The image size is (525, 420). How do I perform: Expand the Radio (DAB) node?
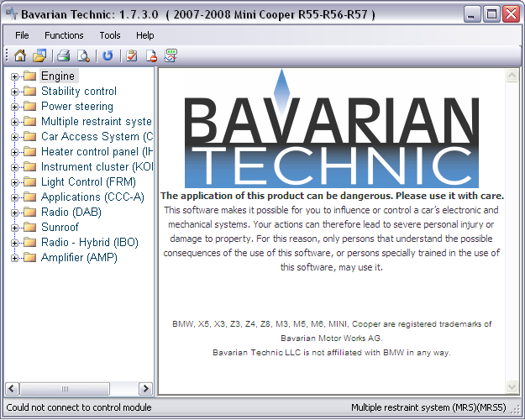[14, 213]
